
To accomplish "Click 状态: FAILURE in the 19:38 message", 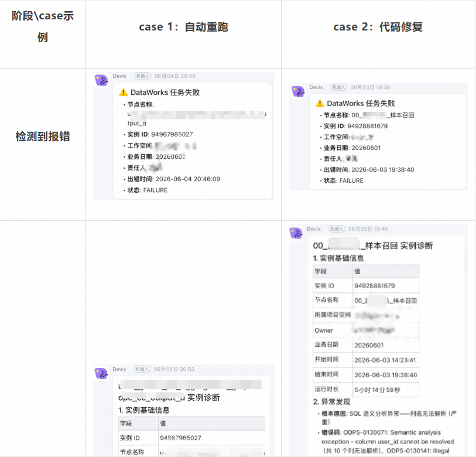I will (x=343, y=180).
